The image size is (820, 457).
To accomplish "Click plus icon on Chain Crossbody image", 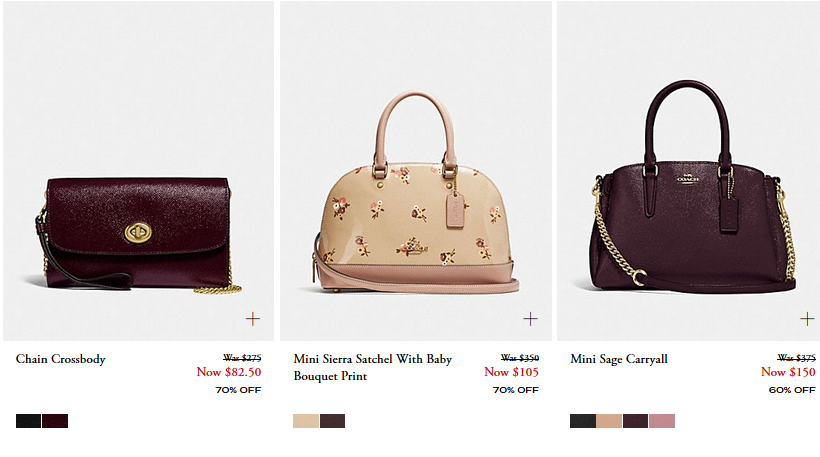I will [253, 318].
